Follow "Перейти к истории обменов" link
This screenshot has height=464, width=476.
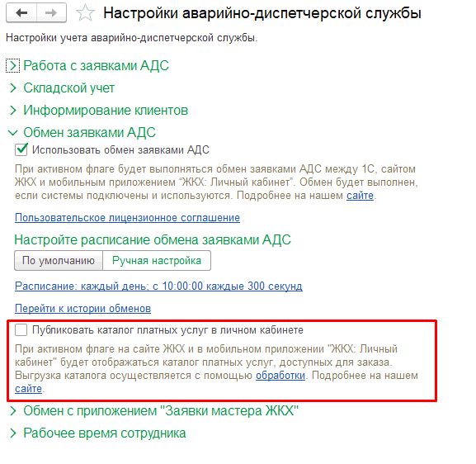point(82,309)
